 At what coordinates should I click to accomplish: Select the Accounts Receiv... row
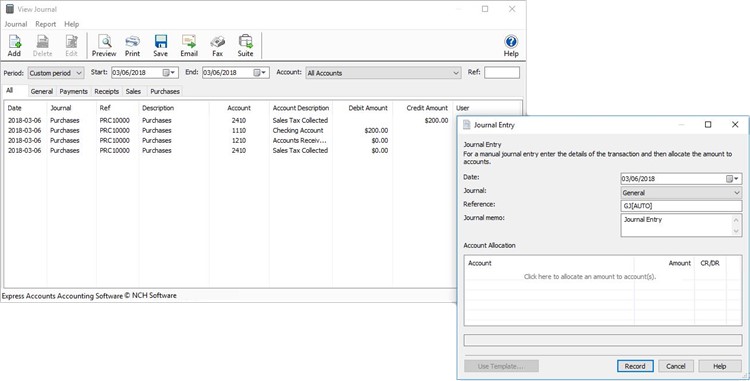tap(230, 141)
